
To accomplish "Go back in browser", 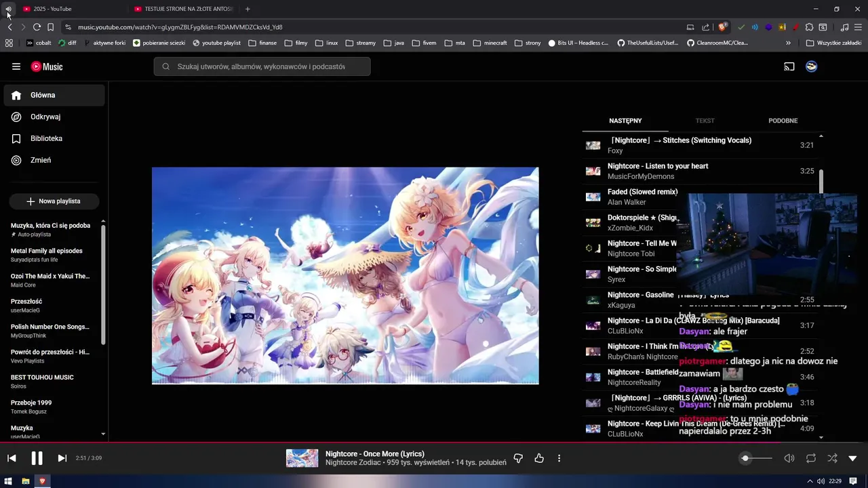I will pos(9,27).
